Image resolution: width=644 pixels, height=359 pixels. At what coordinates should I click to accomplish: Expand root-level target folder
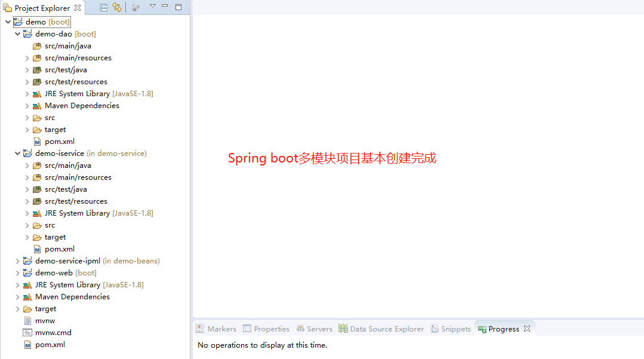tap(17, 308)
